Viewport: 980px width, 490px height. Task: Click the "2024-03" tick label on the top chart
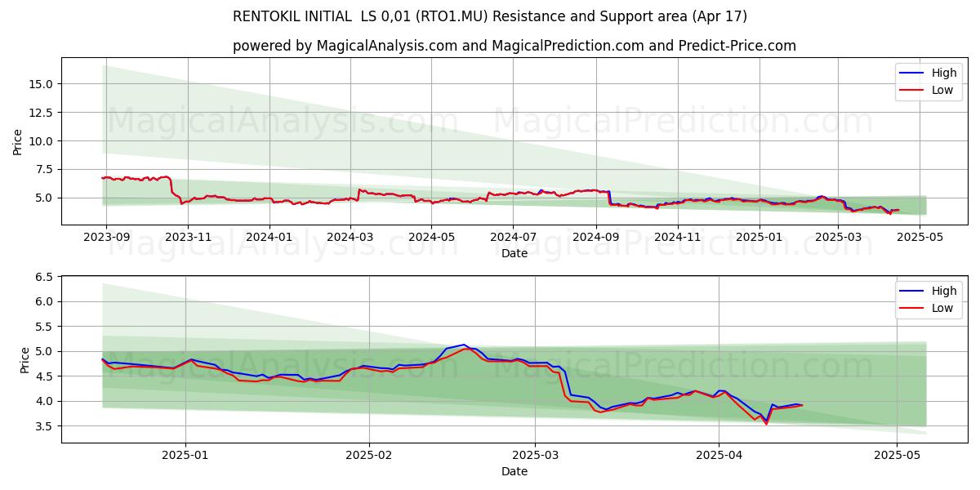coord(350,237)
